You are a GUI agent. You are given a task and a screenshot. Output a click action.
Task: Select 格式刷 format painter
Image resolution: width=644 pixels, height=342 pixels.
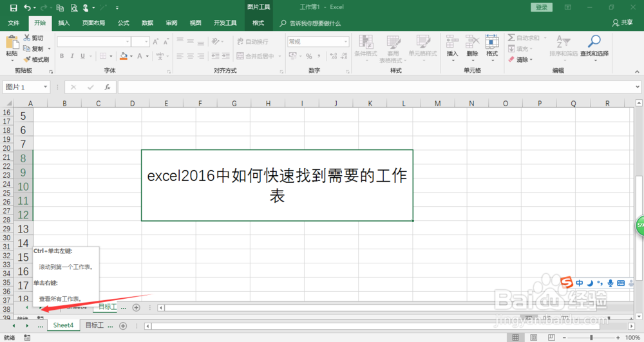(x=37, y=59)
